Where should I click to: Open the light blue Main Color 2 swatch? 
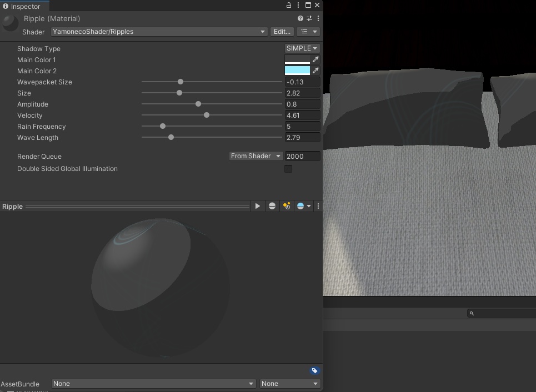pos(297,71)
